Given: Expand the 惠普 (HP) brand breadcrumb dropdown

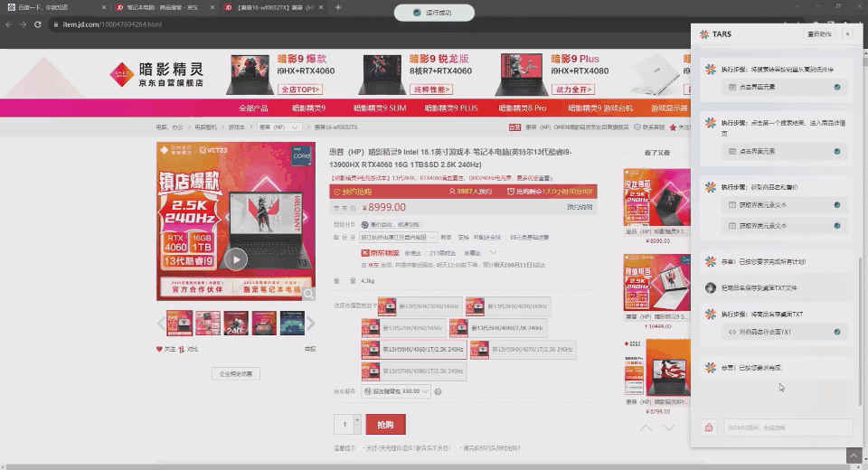Looking at the screenshot, I should click(279, 127).
